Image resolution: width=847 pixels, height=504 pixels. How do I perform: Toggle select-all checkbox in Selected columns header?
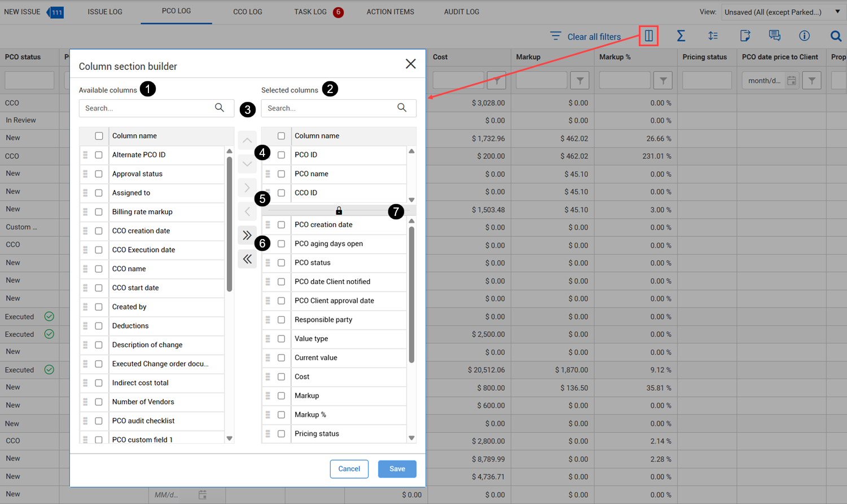[281, 136]
